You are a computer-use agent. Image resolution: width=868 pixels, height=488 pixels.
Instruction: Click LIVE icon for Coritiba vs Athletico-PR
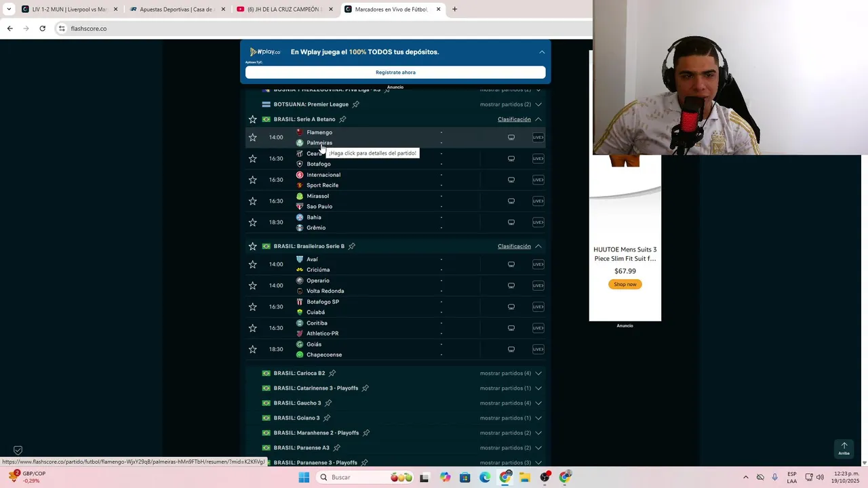coord(538,328)
